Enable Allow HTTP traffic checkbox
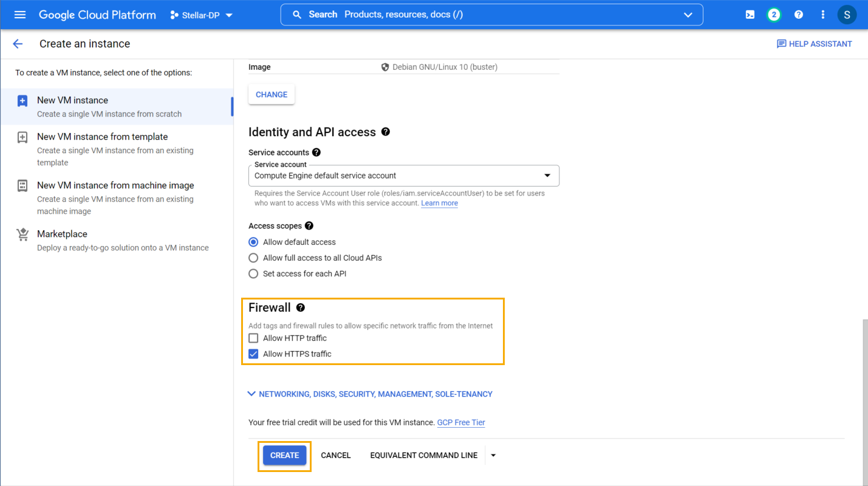The image size is (868, 486). tap(254, 338)
